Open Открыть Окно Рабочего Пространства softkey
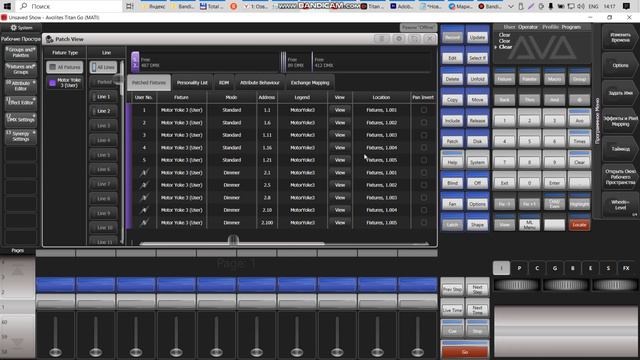This screenshot has width=640, height=360. (x=620, y=177)
